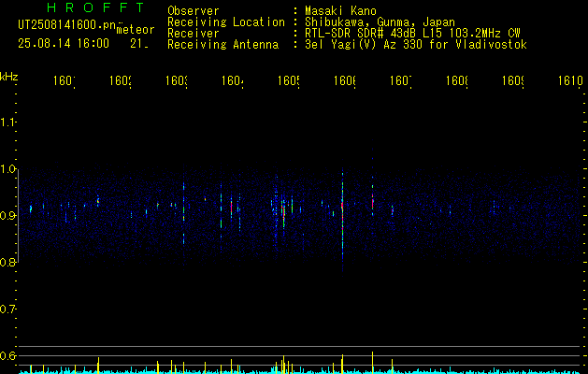Click the 1607 time axis label
This screenshot has height=374, width=588.
coord(401,80)
